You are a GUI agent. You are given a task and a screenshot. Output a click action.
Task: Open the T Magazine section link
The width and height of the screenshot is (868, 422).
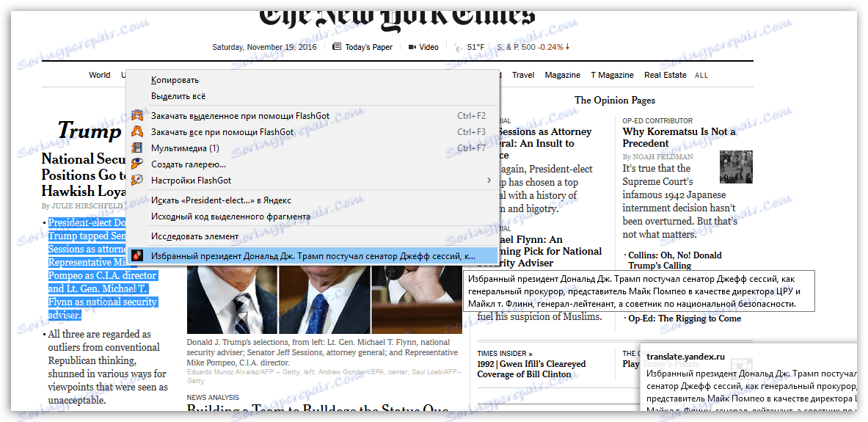612,75
